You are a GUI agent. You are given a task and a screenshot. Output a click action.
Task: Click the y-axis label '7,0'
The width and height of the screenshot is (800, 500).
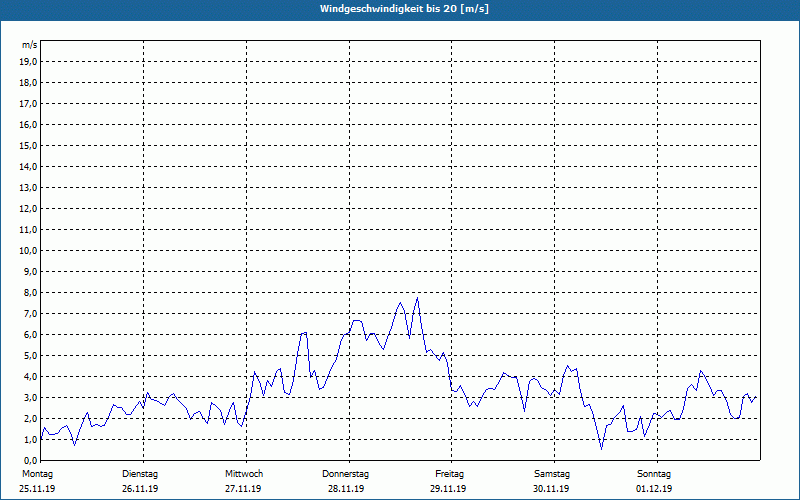pyautogui.click(x=30, y=314)
